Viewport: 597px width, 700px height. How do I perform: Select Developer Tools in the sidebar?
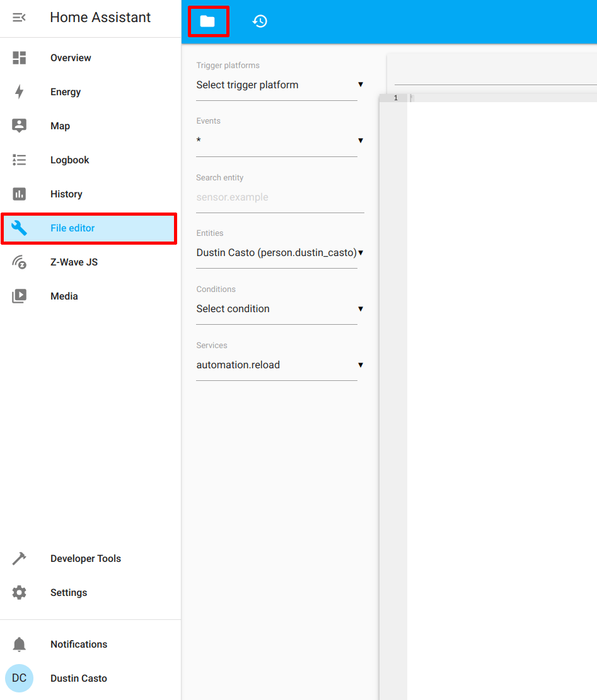point(19,558)
